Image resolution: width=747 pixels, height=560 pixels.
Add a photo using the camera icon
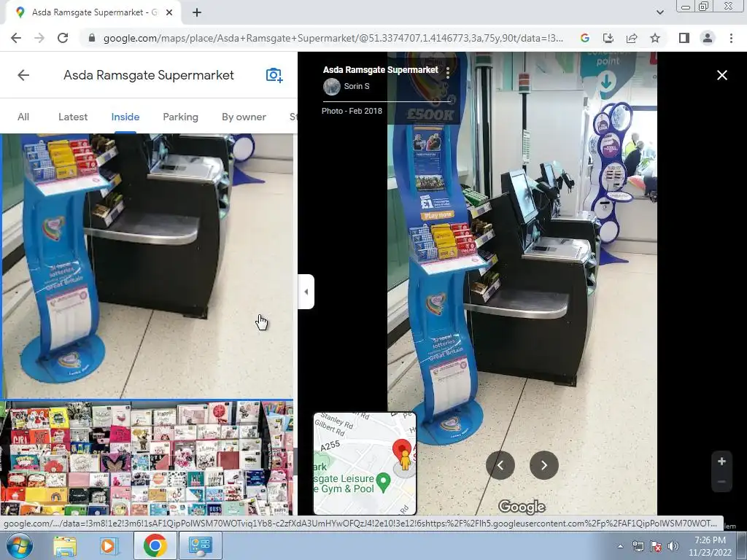274,75
